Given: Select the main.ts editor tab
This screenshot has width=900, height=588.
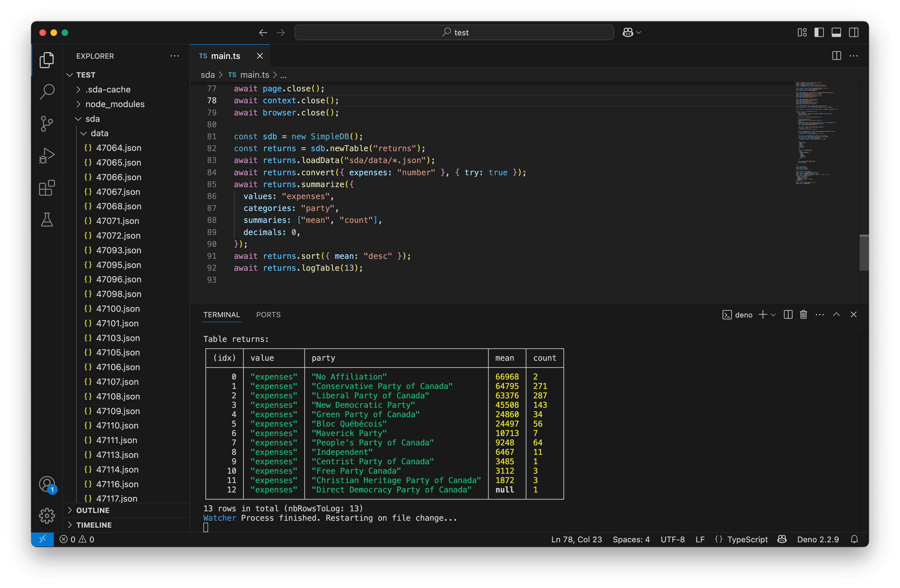Looking at the screenshot, I should (x=225, y=56).
